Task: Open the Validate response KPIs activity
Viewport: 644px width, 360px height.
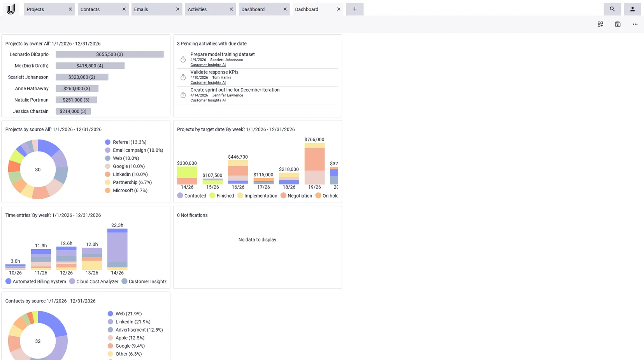Action: pos(214,72)
